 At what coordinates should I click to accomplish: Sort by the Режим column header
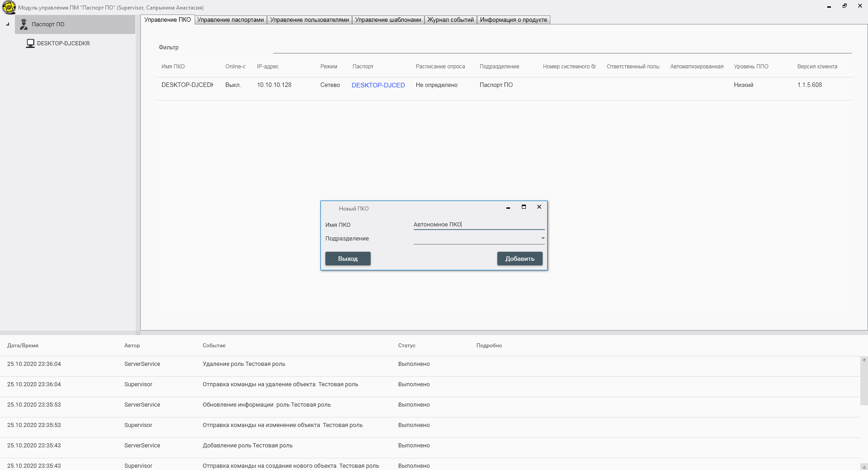pyautogui.click(x=329, y=67)
